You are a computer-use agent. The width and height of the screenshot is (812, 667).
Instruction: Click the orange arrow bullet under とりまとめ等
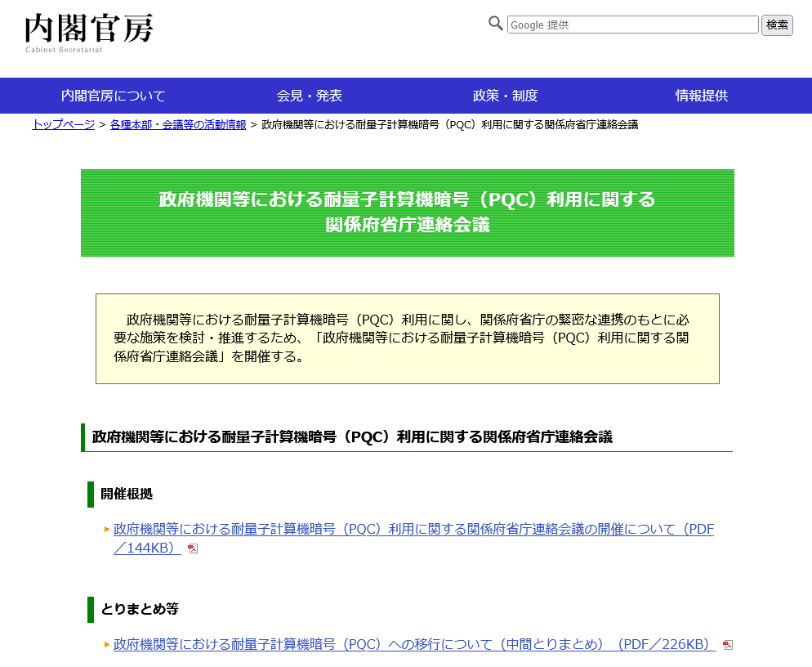[x=107, y=645]
